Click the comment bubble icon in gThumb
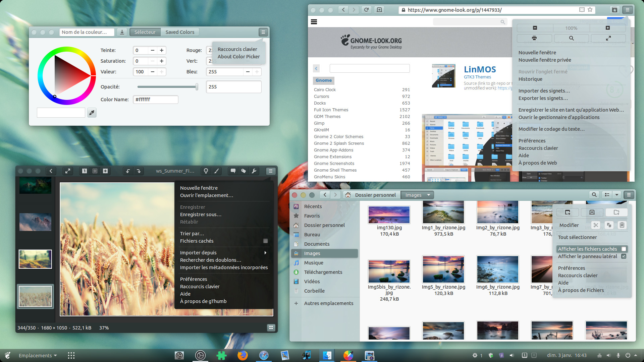 [233, 171]
